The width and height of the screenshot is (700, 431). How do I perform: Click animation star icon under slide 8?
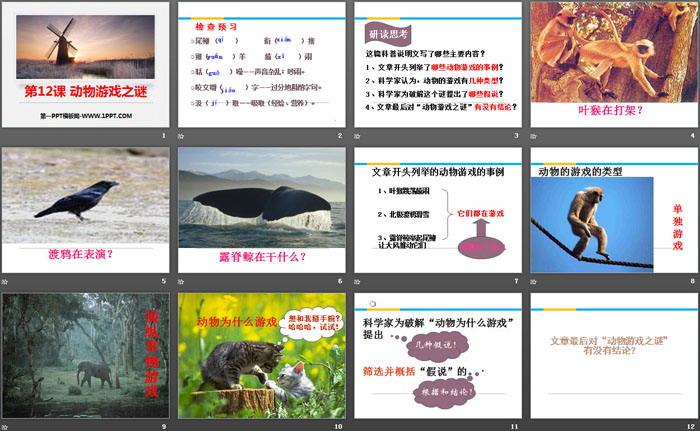(x=533, y=281)
